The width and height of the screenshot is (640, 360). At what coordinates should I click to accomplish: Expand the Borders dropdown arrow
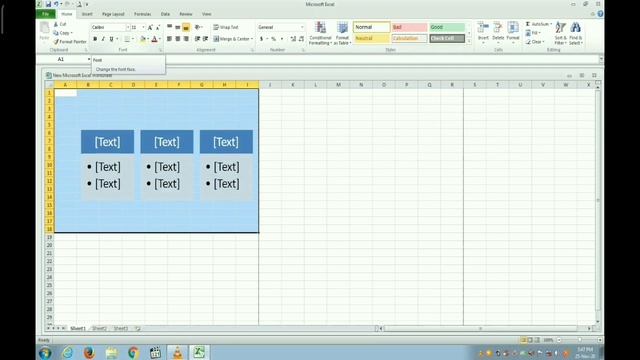click(133, 39)
